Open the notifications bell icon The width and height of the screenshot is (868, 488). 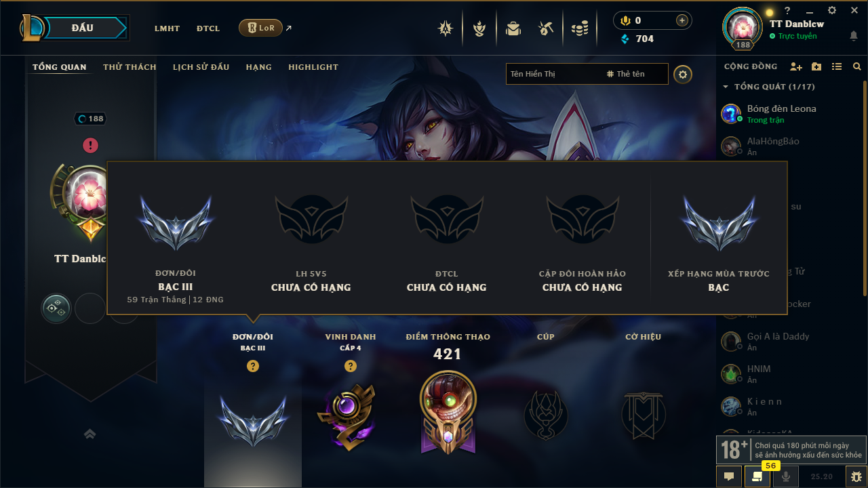coord(853,36)
